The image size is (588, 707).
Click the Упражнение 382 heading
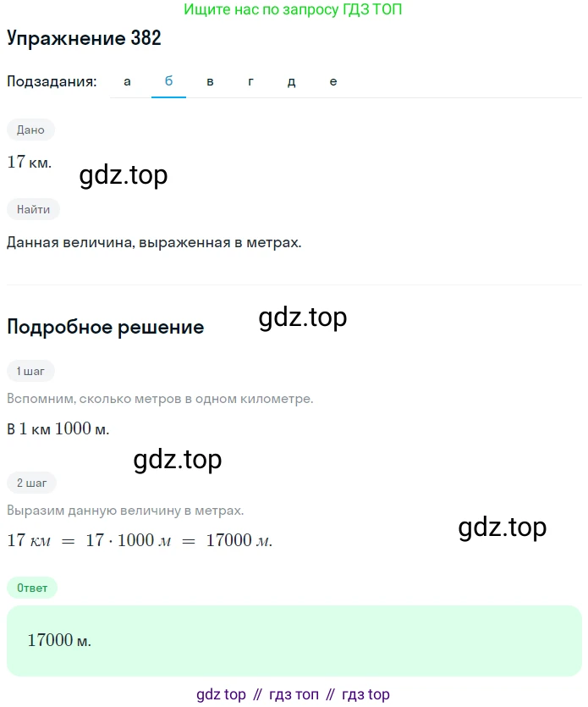point(85,38)
